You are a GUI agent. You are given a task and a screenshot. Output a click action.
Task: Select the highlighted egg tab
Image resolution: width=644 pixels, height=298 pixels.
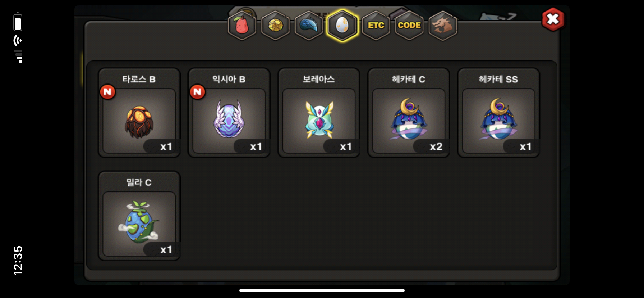pos(342,26)
